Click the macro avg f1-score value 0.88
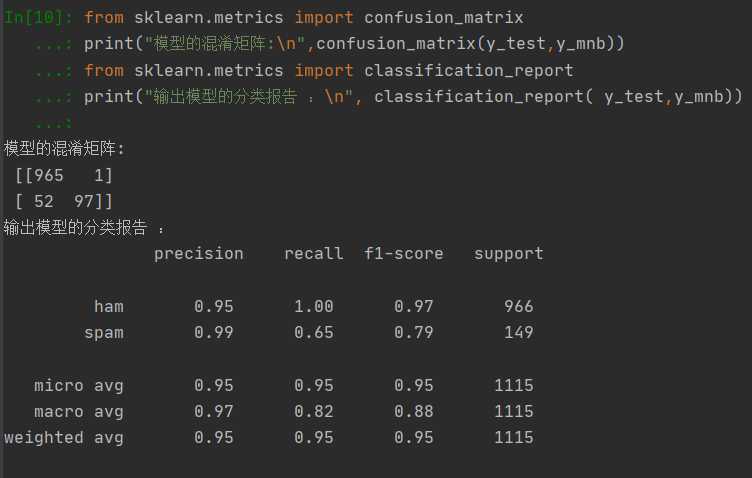 [413, 411]
